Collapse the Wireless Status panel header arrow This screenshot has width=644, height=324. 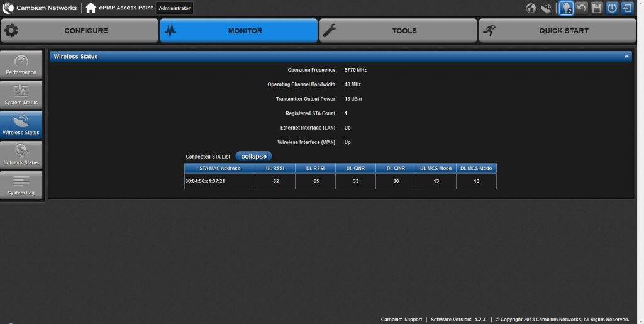[x=626, y=57]
